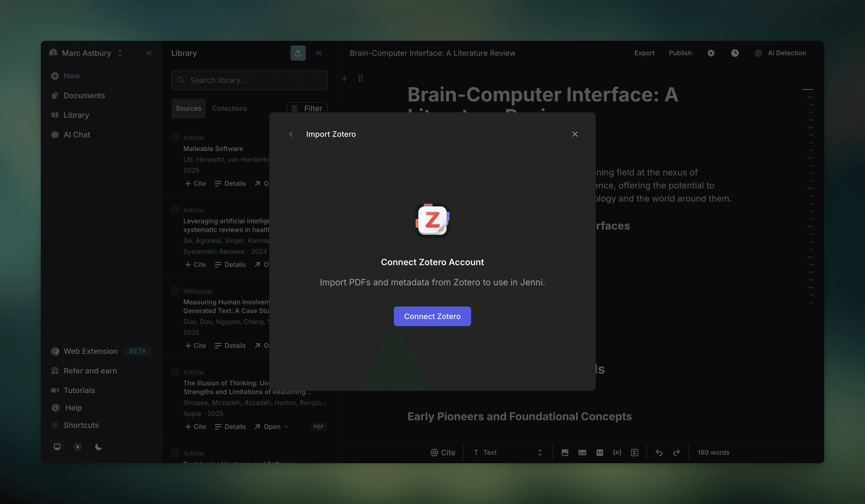Open version history clock icon
865x504 pixels.
click(x=734, y=53)
